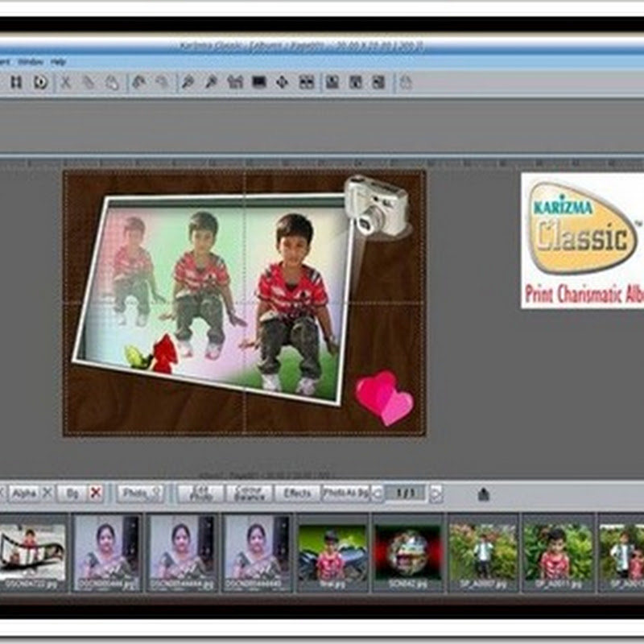Viewport: 644px width, 644px height.
Task: Click the Alpha button
Action: click(24, 493)
